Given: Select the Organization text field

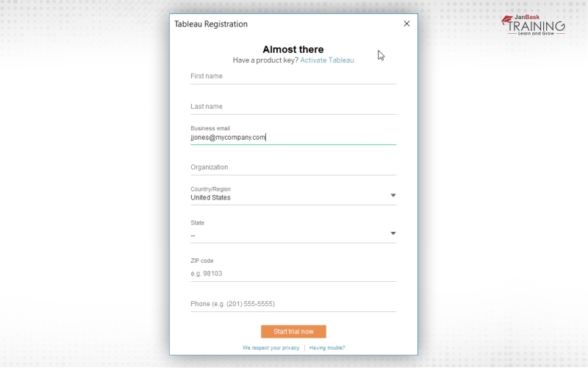Looking at the screenshot, I should tap(293, 168).
